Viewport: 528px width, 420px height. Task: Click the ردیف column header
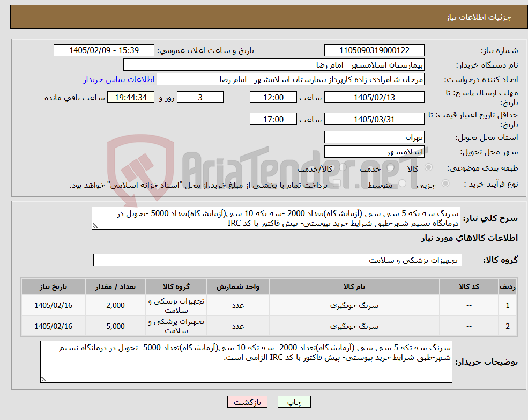pos(508,286)
